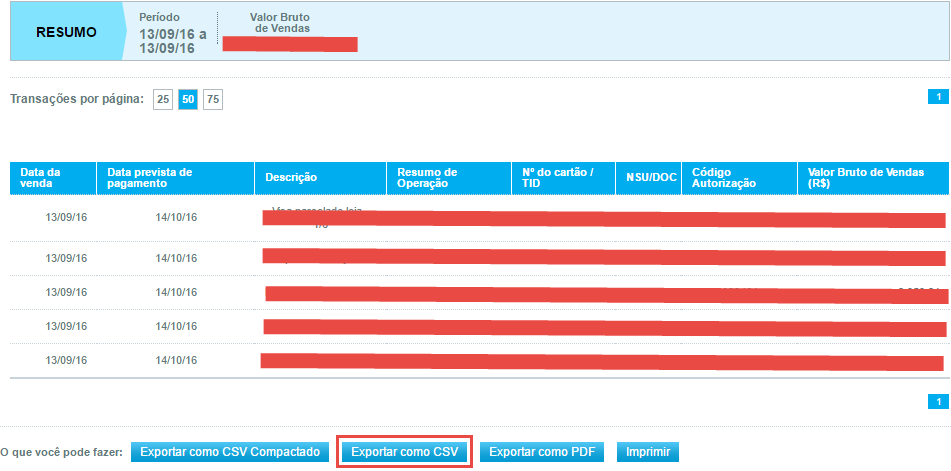The width and height of the screenshot is (951, 471).
Task: Set 75 transactions per page
Action: point(213,99)
